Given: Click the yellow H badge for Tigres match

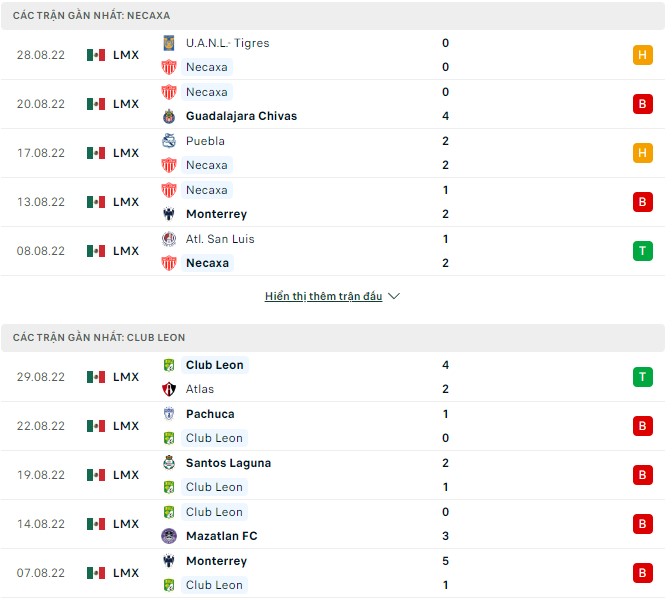Looking at the screenshot, I should 642,55.
